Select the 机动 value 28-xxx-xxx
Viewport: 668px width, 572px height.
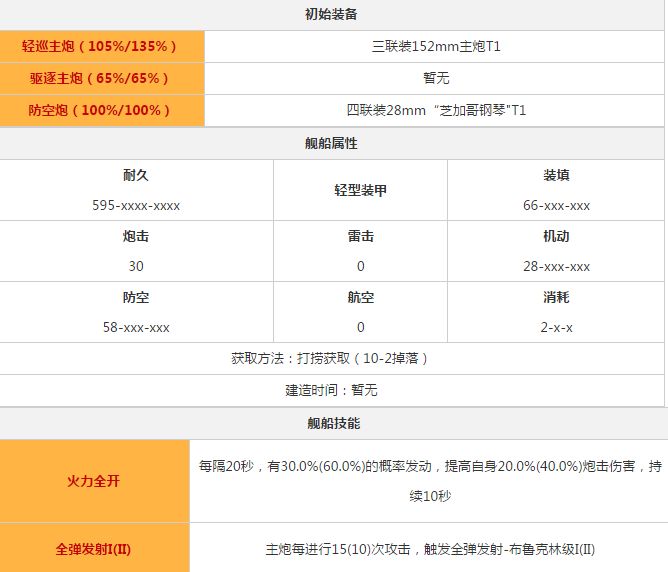pyautogui.click(x=556, y=266)
